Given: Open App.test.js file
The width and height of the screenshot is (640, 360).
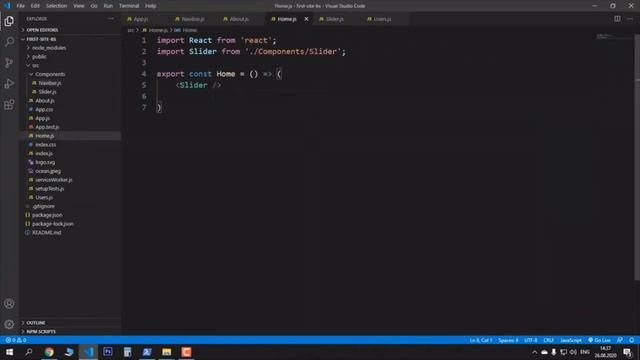Looking at the screenshot, I should 47,127.
